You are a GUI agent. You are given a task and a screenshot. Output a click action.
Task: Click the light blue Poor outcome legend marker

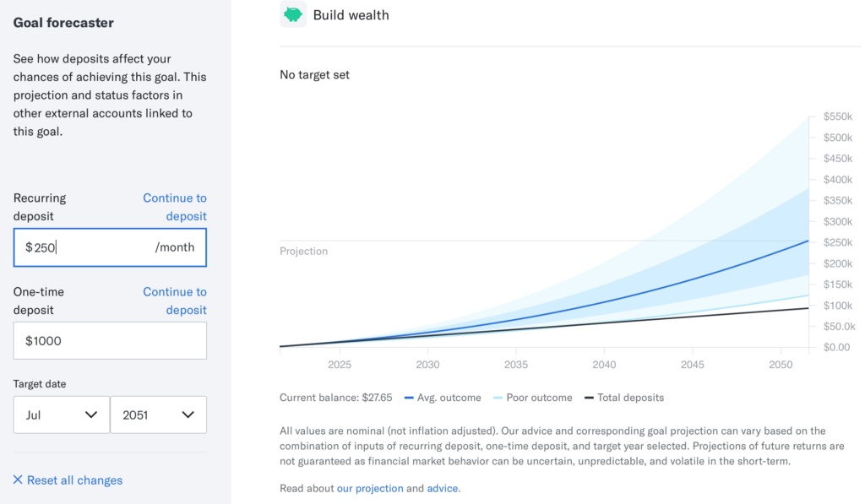click(498, 398)
